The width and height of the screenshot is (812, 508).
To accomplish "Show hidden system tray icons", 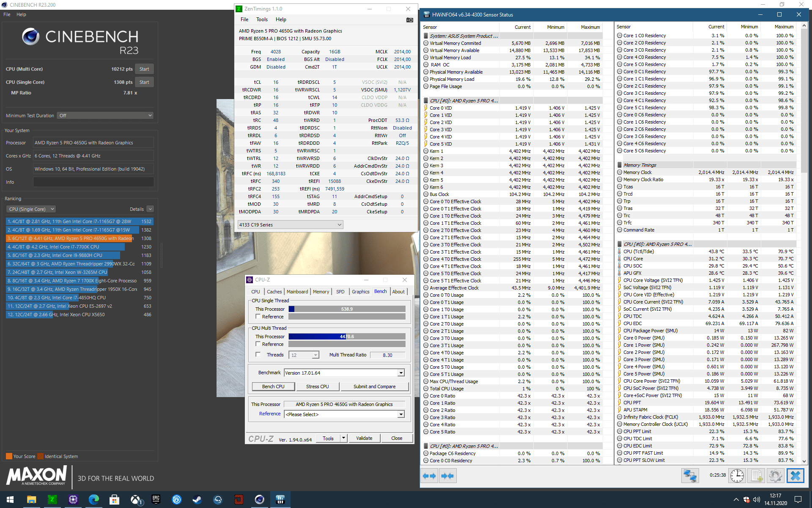I will coord(736,500).
